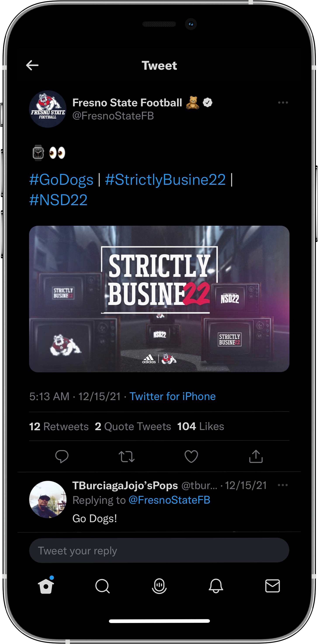Open the Home tab
This screenshot has width=318, height=644.
pyautogui.click(x=46, y=585)
